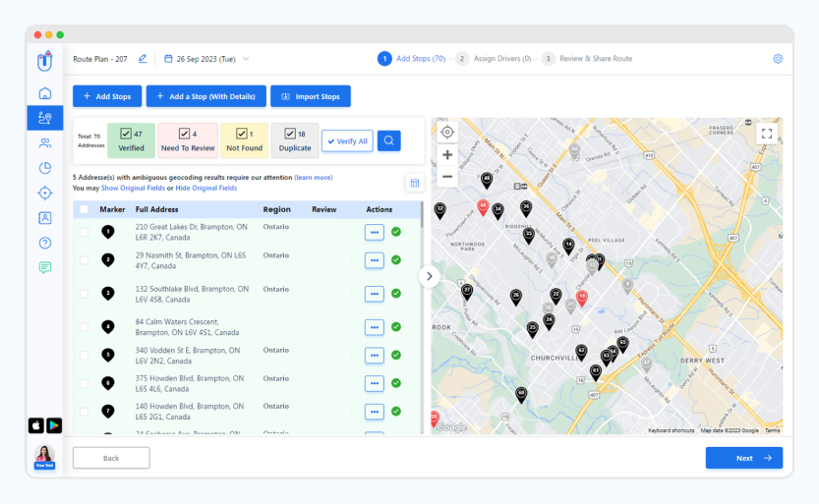Check the row for 132 Southlake Blvd
Image resolution: width=819 pixels, height=504 pixels.
[85, 294]
